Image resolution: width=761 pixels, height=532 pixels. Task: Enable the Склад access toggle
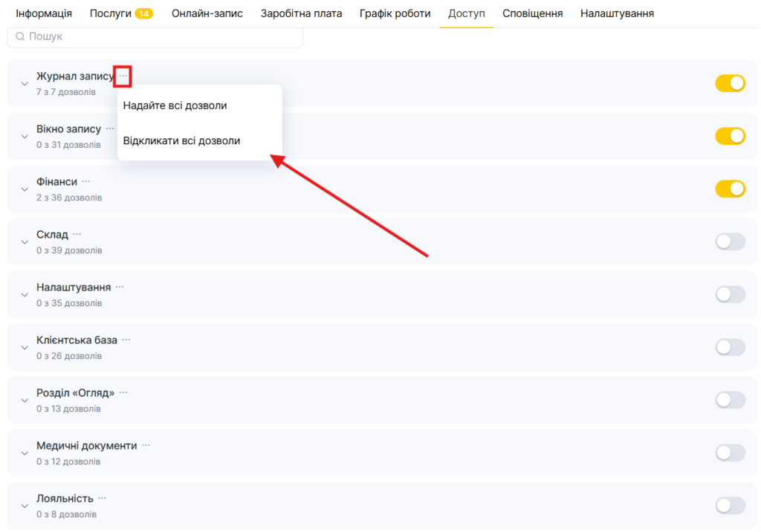(x=730, y=241)
